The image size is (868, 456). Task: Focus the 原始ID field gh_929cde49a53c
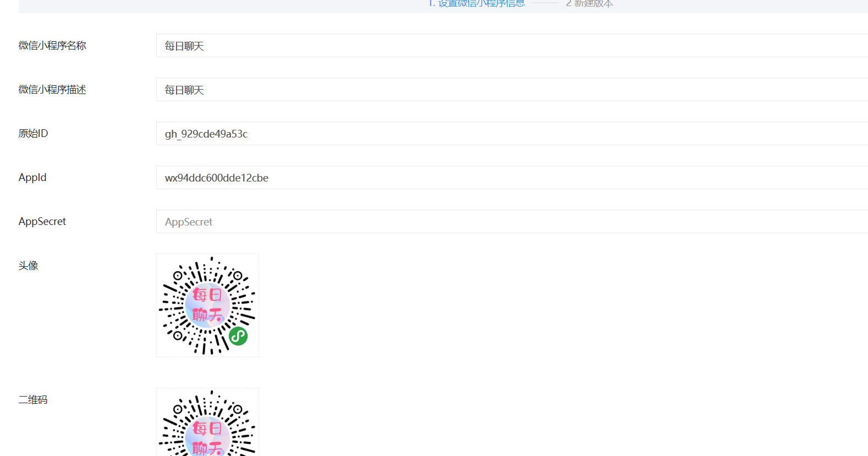512,134
